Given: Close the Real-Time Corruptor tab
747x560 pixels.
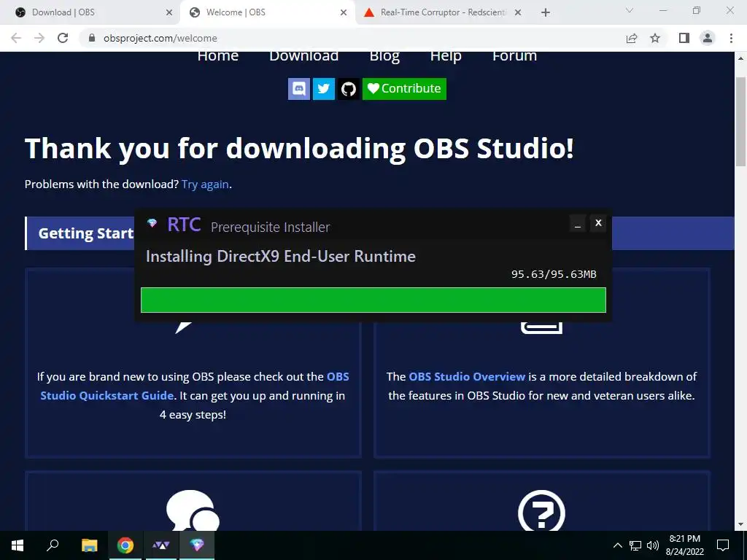Looking at the screenshot, I should [x=518, y=12].
